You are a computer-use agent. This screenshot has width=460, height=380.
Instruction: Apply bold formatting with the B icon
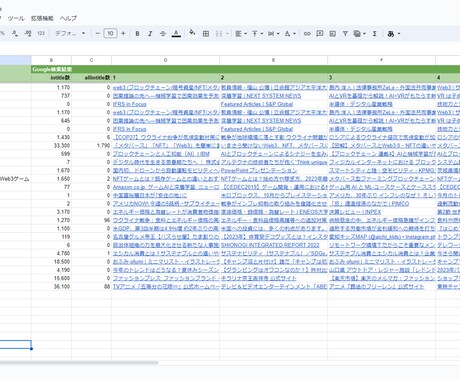click(137, 34)
